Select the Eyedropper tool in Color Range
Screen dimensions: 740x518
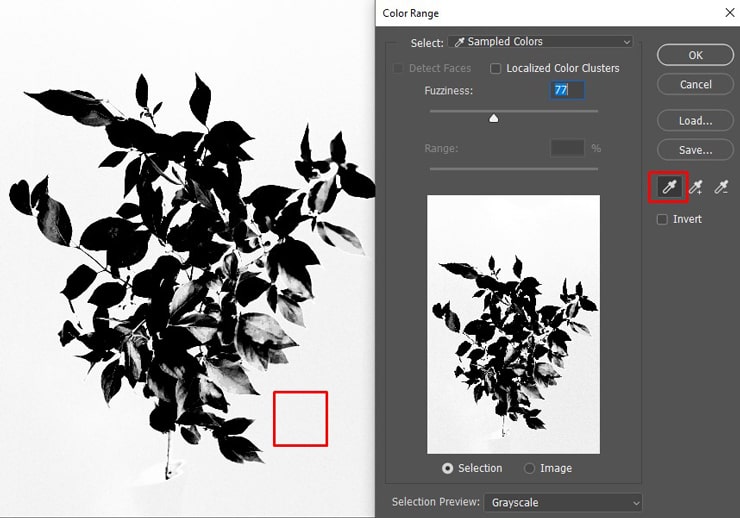click(x=670, y=187)
